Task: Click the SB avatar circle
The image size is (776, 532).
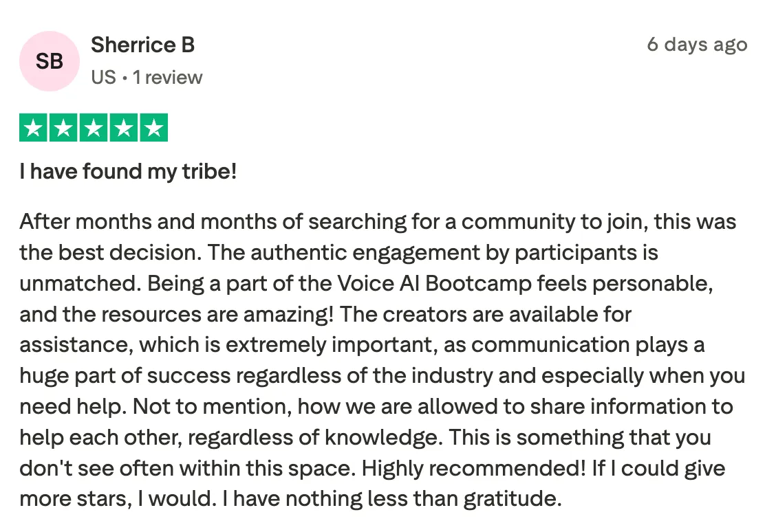Action: tap(50, 61)
